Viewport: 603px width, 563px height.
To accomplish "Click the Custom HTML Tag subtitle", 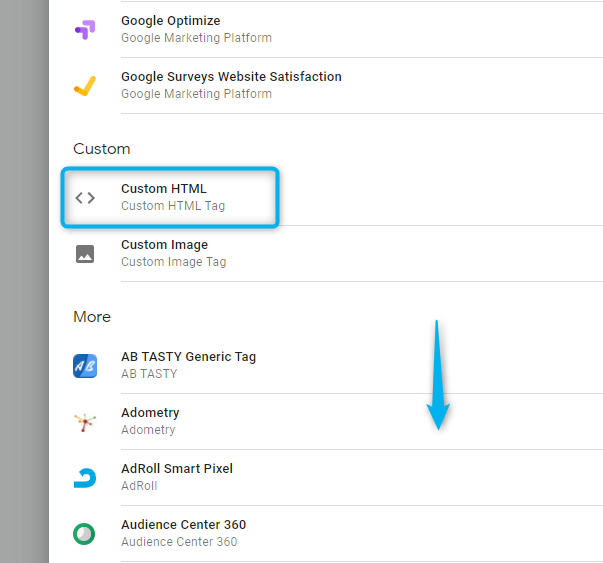I will click(173, 206).
